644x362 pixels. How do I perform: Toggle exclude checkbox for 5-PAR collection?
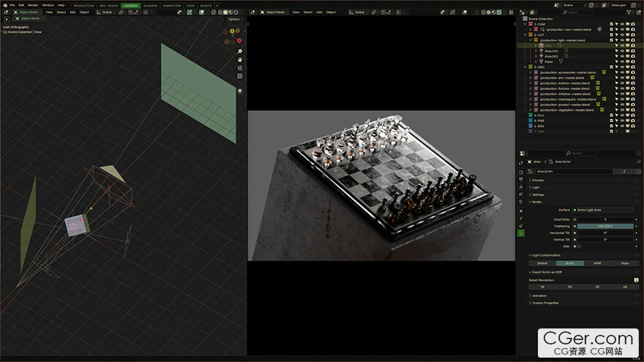pyautogui.click(x=612, y=121)
